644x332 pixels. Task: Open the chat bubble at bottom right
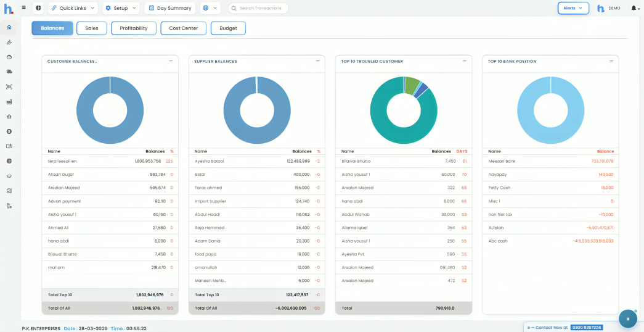[x=627, y=319]
